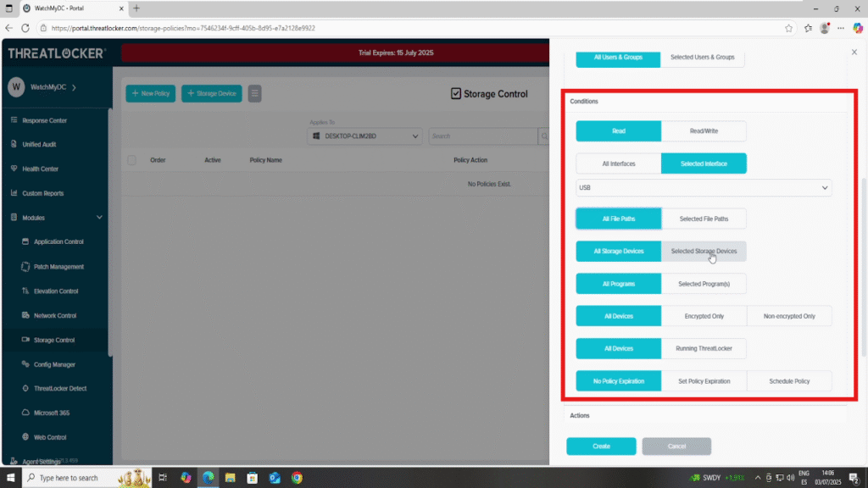Image resolution: width=868 pixels, height=488 pixels.
Task: Refresh the browser page
Action: [25, 28]
